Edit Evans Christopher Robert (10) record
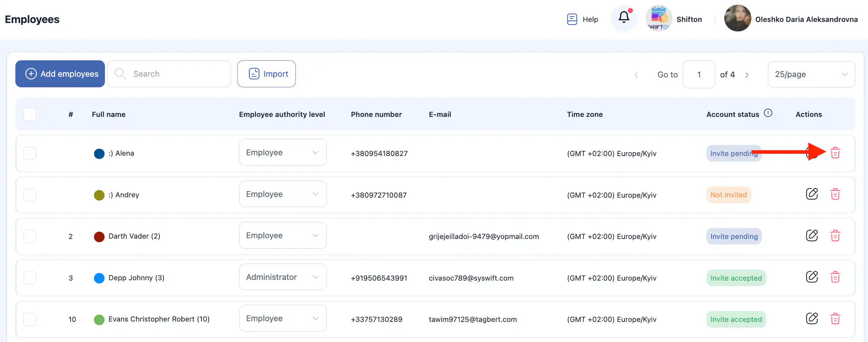This screenshot has width=868, height=342. 812,319
